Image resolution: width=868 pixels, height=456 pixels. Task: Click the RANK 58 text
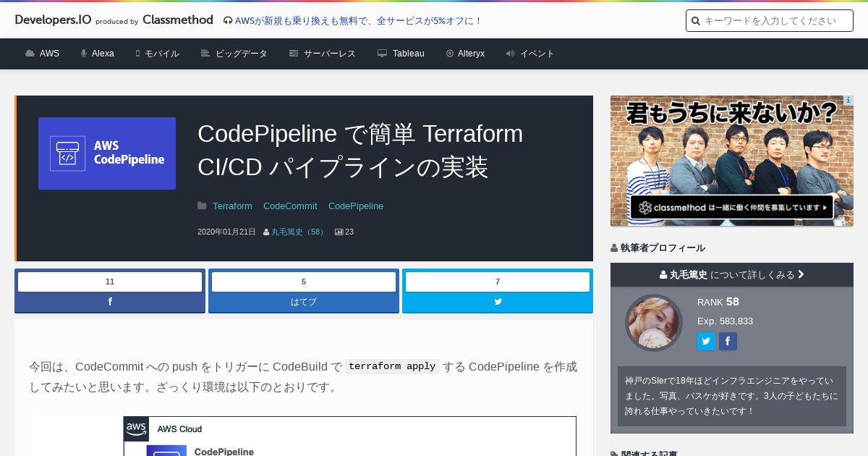click(x=718, y=302)
